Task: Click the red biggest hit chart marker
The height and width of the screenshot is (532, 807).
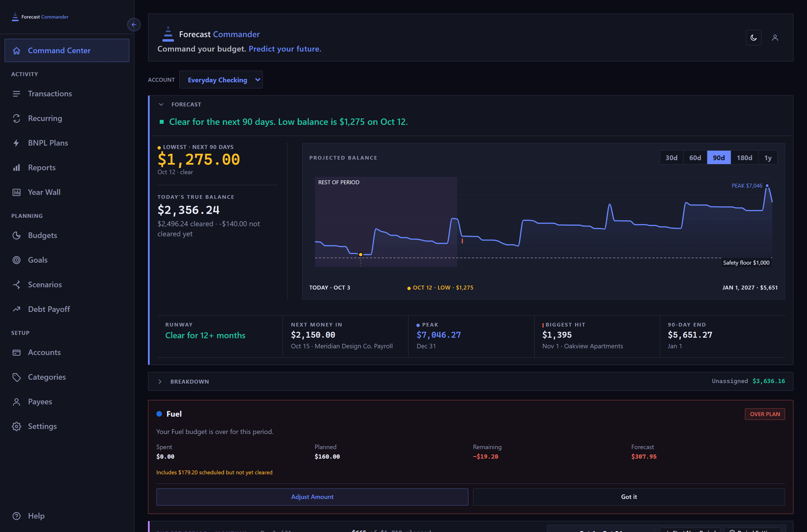Action: click(x=462, y=241)
